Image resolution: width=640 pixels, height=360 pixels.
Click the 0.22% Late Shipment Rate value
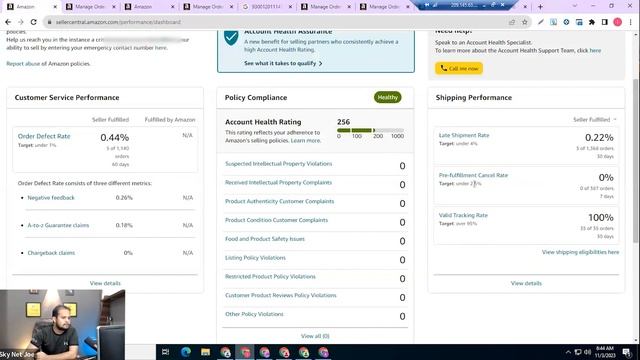click(599, 138)
